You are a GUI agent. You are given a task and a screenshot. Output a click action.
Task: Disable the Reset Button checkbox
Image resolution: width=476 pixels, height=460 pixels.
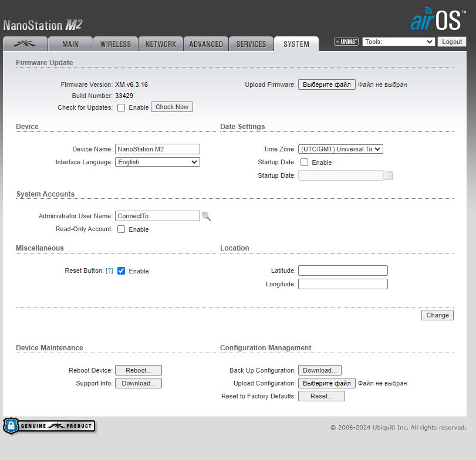(121, 271)
